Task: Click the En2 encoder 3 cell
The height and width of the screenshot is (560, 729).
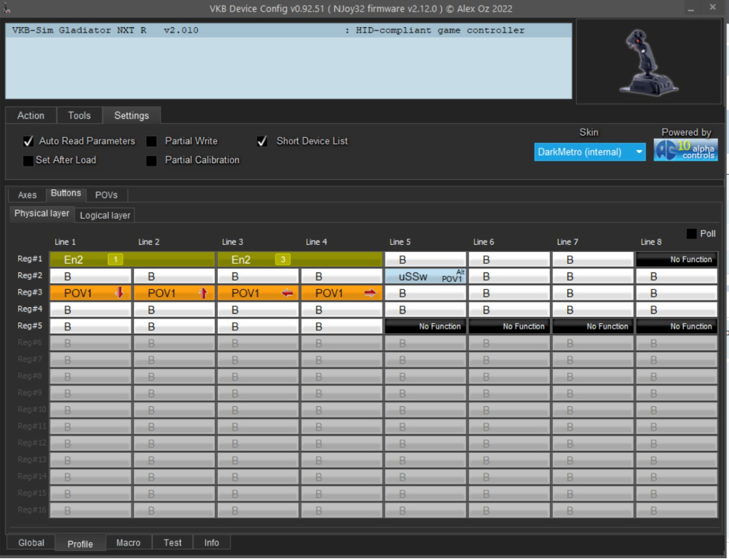Action: 300,259
